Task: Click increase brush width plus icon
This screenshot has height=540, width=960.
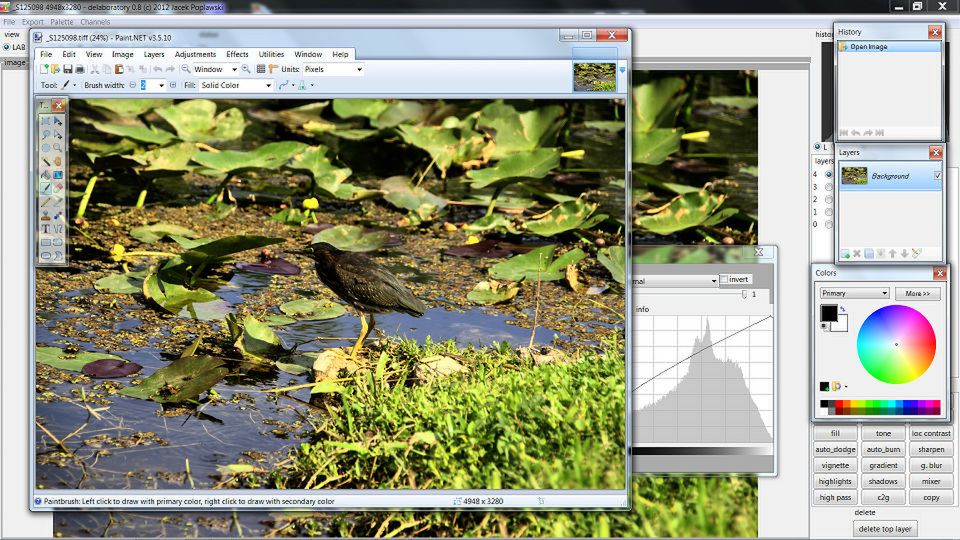Action: click(173, 85)
